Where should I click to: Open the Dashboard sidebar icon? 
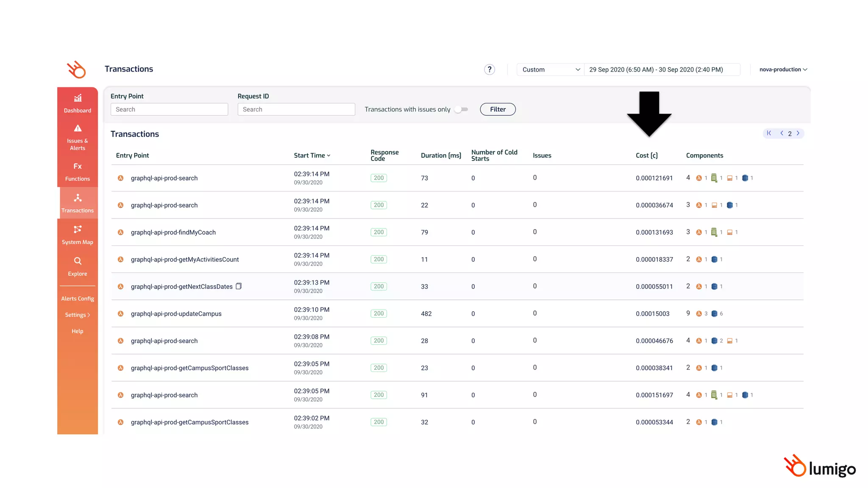[78, 99]
